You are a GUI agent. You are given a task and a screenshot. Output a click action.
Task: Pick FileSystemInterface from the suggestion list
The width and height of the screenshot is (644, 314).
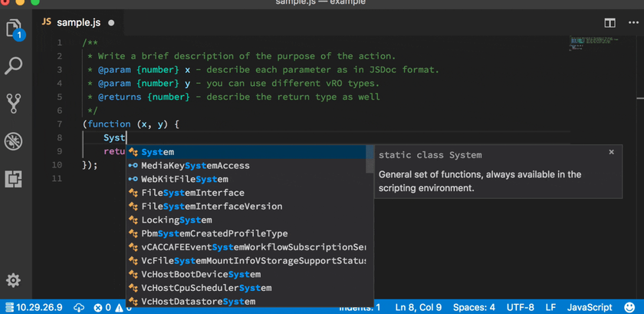[192, 193]
